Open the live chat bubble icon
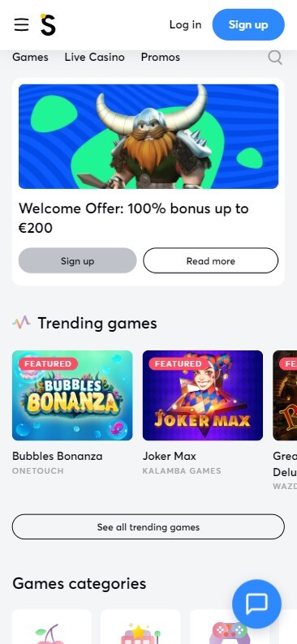This screenshot has width=297, height=644. [x=256, y=603]
